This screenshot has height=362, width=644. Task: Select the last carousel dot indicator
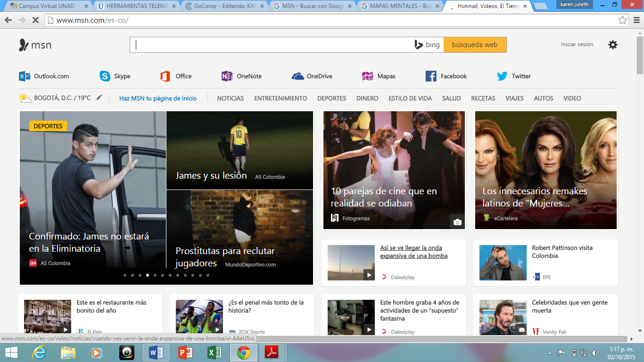click(x=208, y=275)
